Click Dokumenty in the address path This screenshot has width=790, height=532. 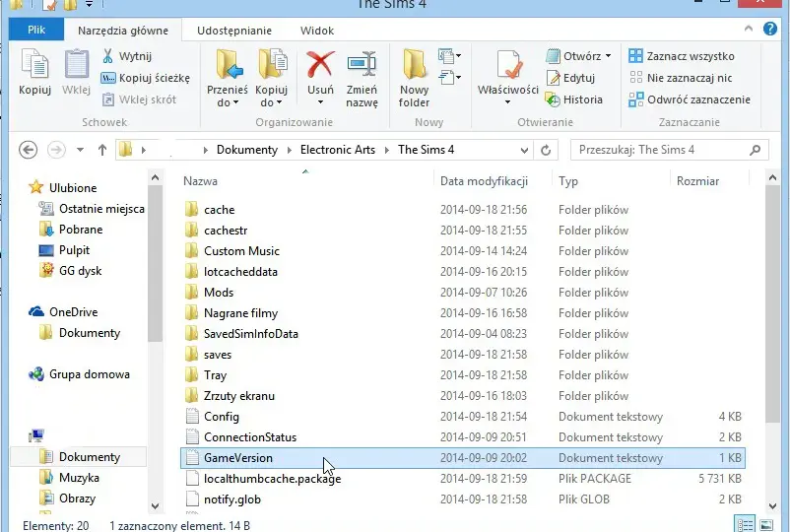[x=247, y=150]
